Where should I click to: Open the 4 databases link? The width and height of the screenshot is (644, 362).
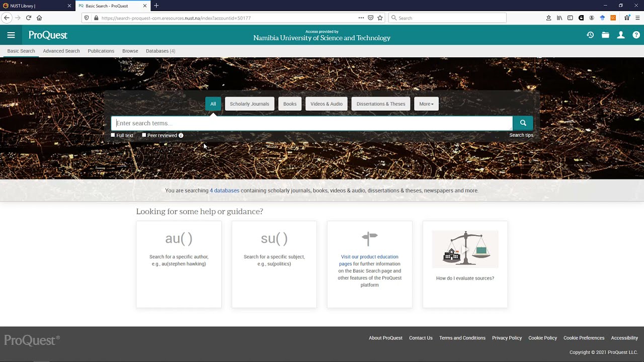point(224,191)
